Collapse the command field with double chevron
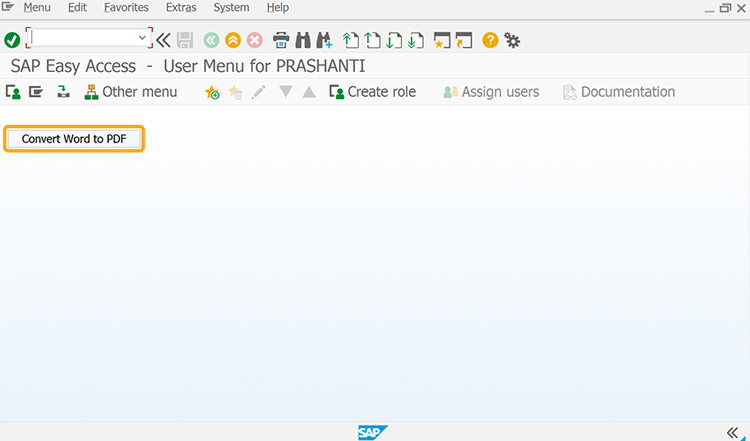This screenshot has width=750, height=441. pyautogui.click(x=164, y=40)
